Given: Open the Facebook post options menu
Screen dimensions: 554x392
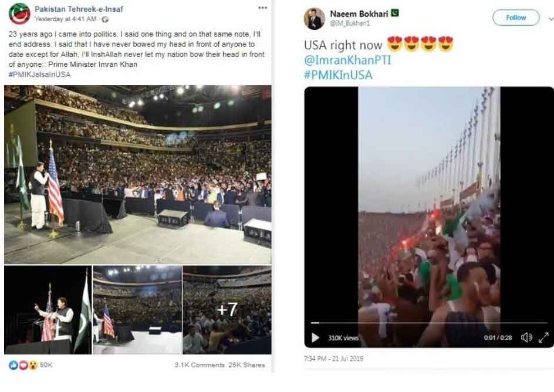Looking at the screenshot, I should (262, 8).
